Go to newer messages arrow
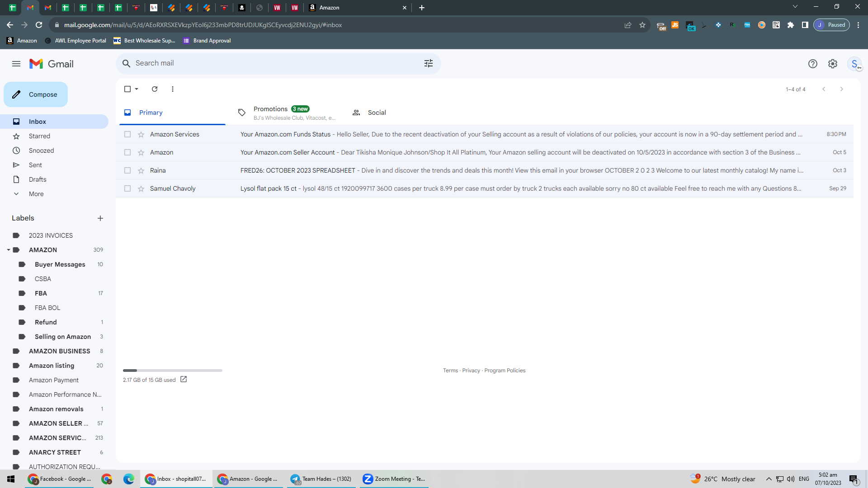 824,89
